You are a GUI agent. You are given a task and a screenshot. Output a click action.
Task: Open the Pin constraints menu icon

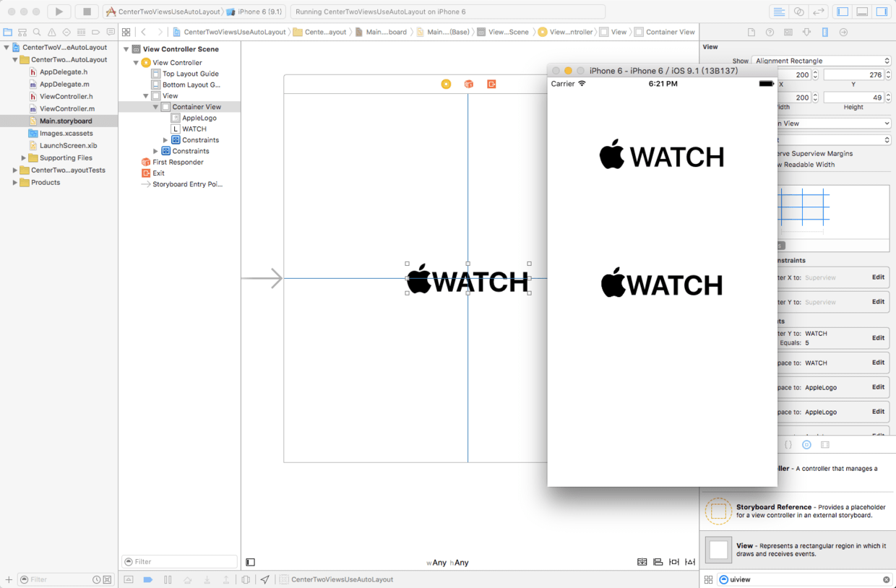click(x=674, y=562)
